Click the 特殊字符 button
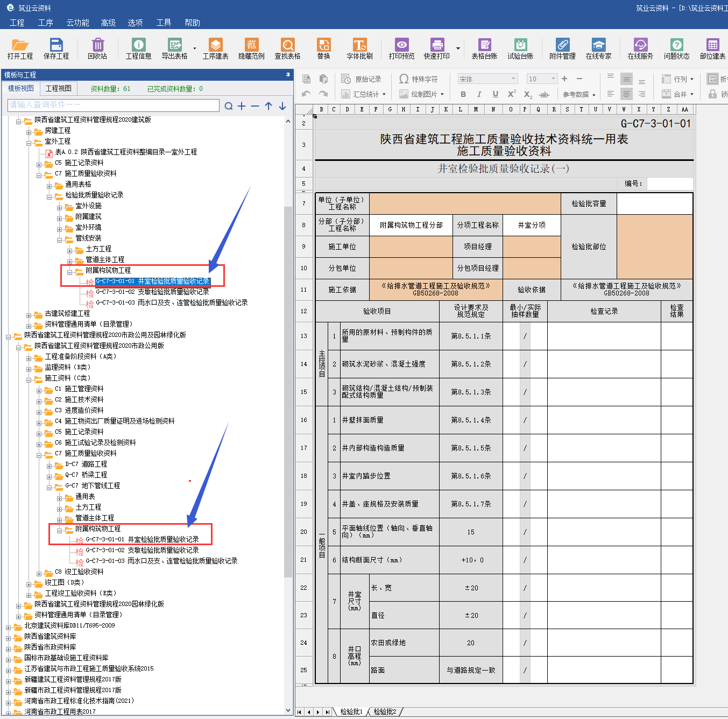 [x=419, y=79]
